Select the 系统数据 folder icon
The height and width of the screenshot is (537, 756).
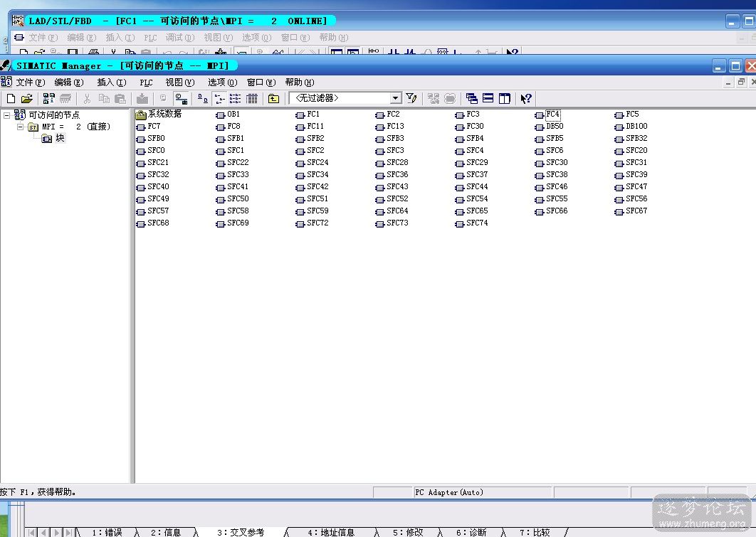coord(141,115)
